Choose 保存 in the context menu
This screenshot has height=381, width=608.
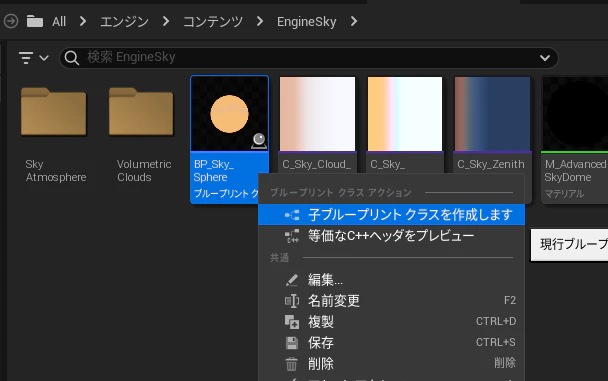pyautogui.click(x=391, y=343)
